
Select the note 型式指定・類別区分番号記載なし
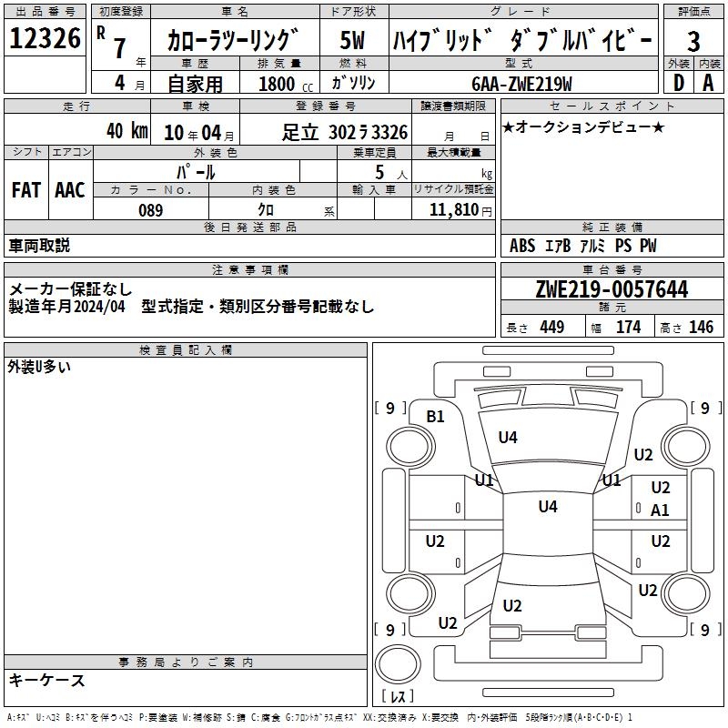coord(258,307)
